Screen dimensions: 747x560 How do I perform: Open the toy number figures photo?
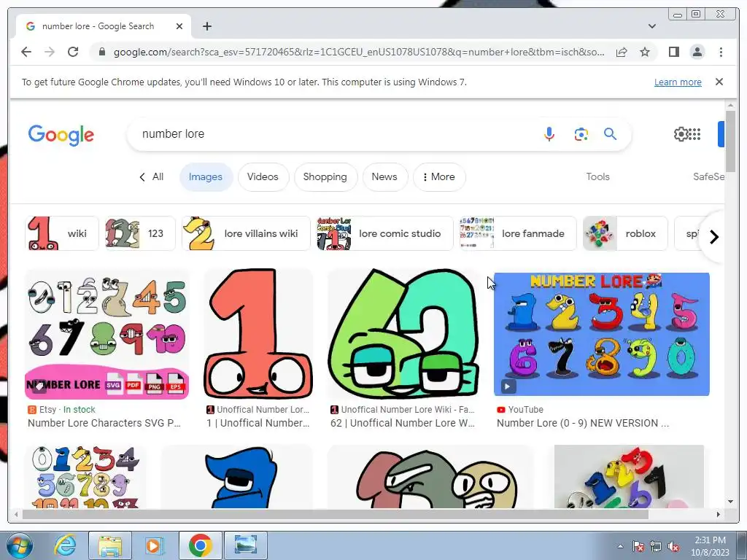coord(629,476)
